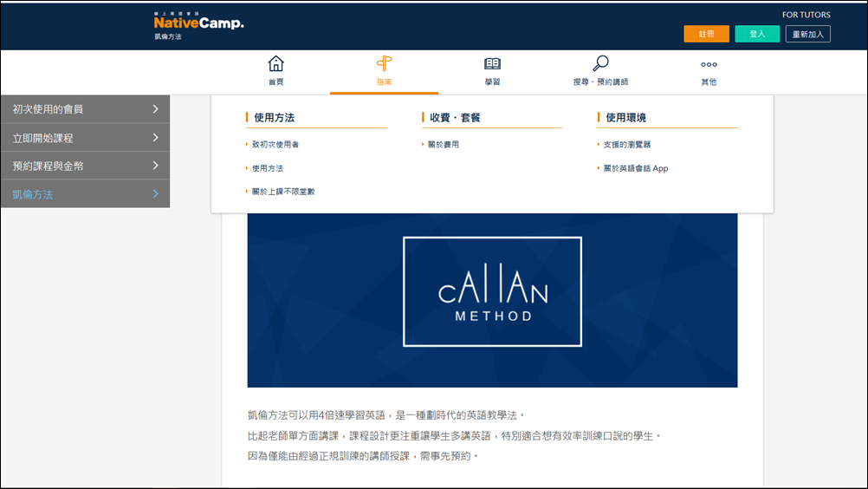
Task: Open 使用方法 link under usage heading
Action: [268, 168]
